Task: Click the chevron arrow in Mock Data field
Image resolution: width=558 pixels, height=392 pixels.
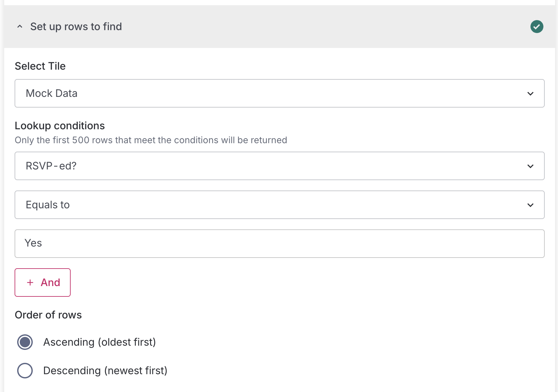Action: (x=530, y=94)
